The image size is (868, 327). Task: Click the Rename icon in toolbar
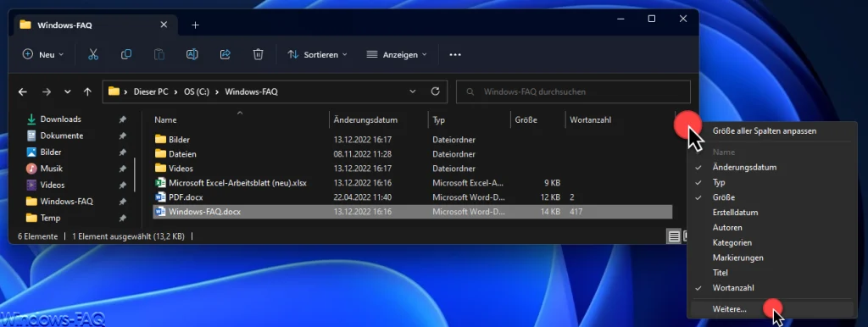point(192,54)
